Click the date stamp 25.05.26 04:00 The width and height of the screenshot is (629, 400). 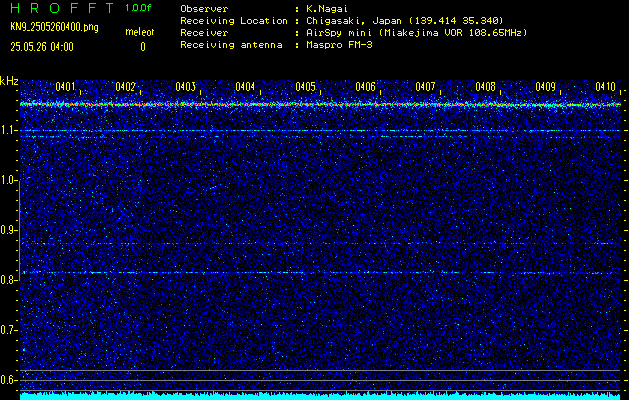click(42, 47)
